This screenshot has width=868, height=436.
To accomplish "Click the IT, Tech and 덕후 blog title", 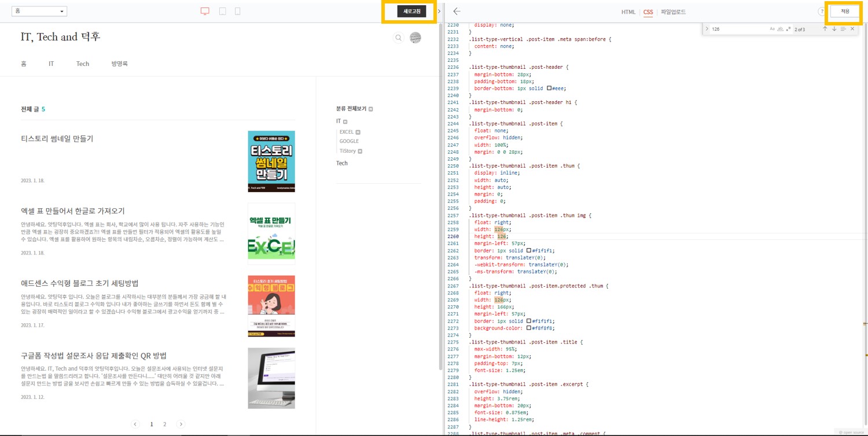I will point(60,37).
